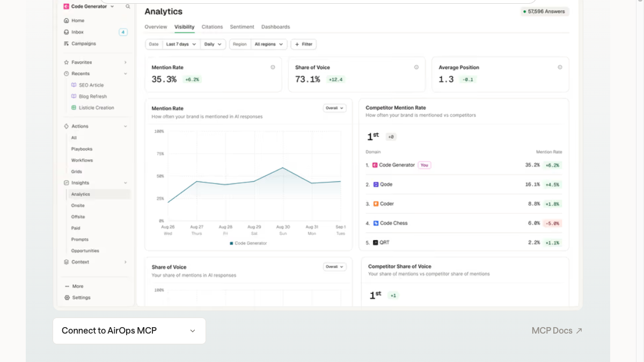This screenshot has height=362, width=644.
Task: Open Onsite under Insights
Action: pos(78,205)
